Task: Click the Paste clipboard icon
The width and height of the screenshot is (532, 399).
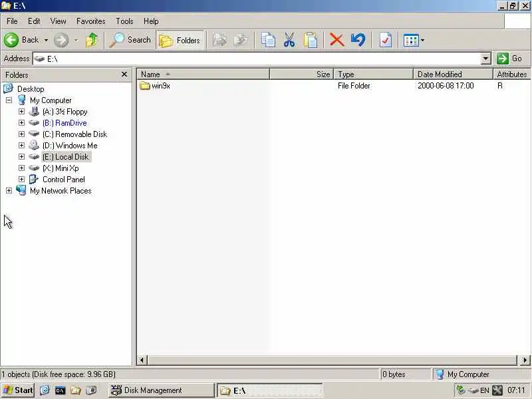Action: (311, 40)
